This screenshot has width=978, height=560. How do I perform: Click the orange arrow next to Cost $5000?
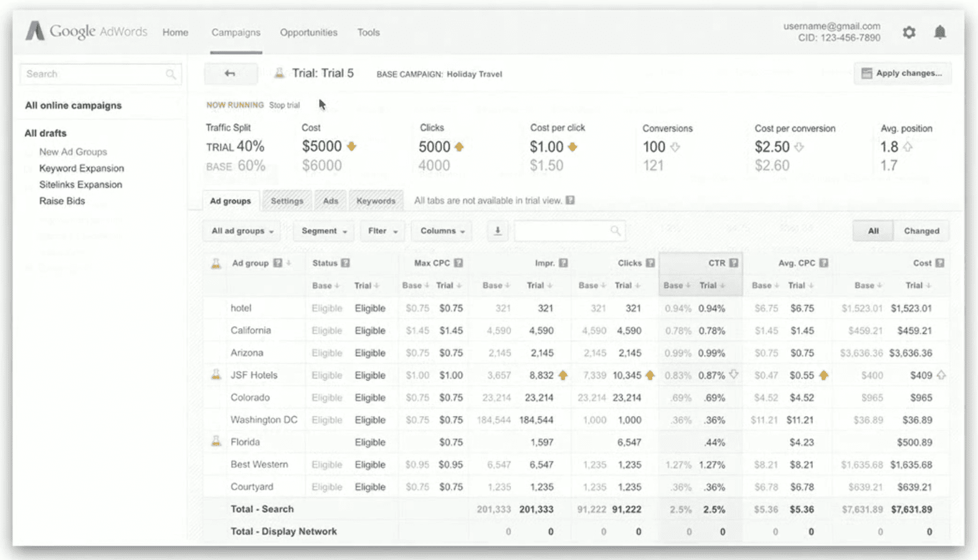[x=352, y=146]
